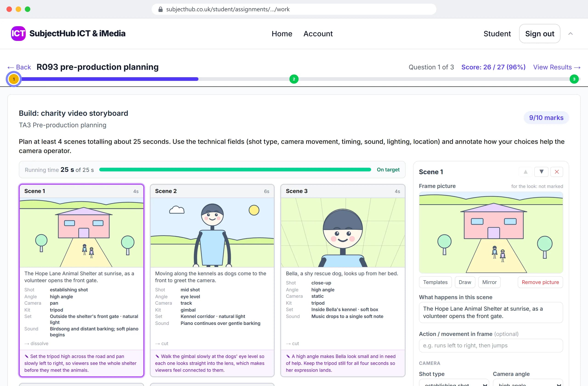Click Scene 2 cut transition label
The image size is (588, 386).
tap(161, 343)
